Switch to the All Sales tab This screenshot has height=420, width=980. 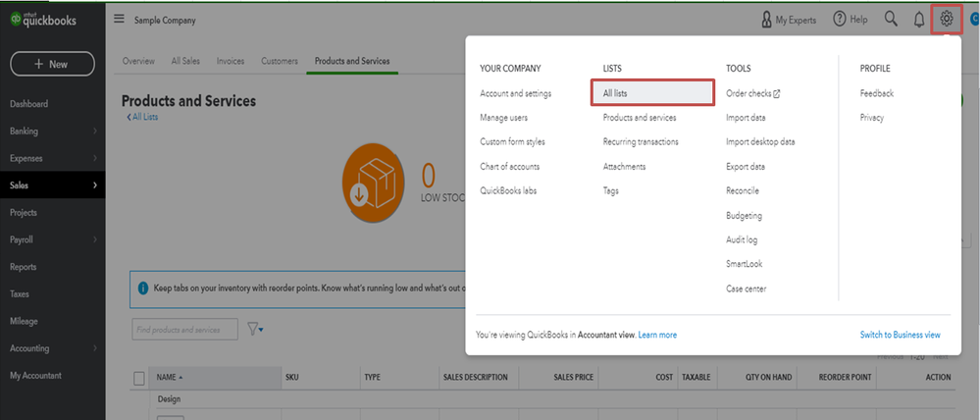185,61
